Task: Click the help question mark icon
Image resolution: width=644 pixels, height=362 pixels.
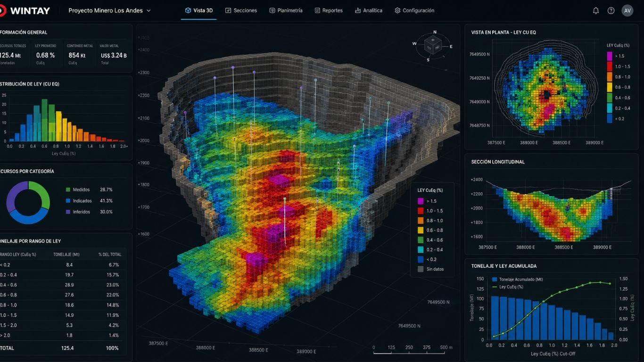Action: pyautogui.click(x=611, y=10)
